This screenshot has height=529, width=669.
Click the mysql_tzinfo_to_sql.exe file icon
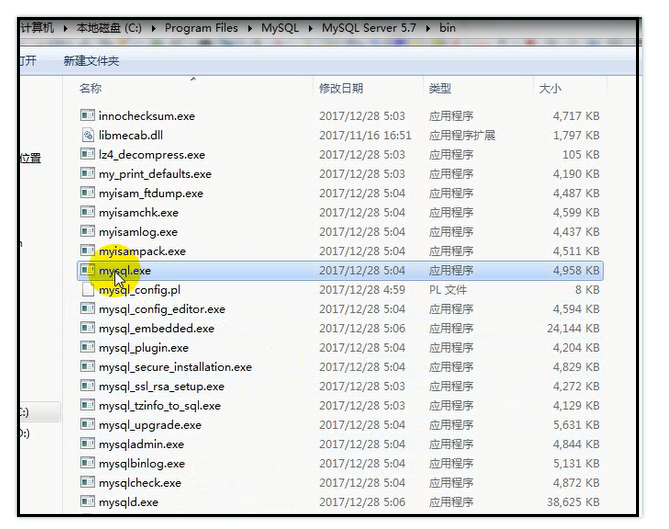pyautogui.click(x=87, y=405)
